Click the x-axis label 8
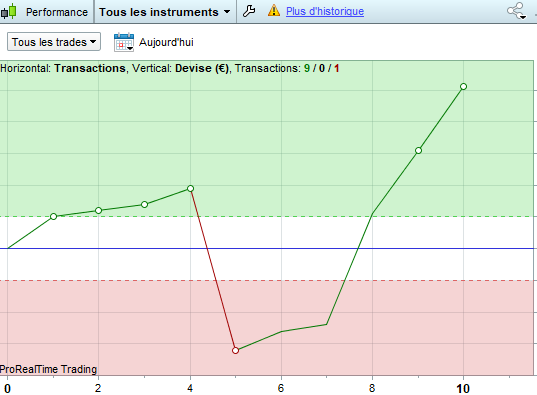Viewport: 537px width, 395px height. coord(372,388)
